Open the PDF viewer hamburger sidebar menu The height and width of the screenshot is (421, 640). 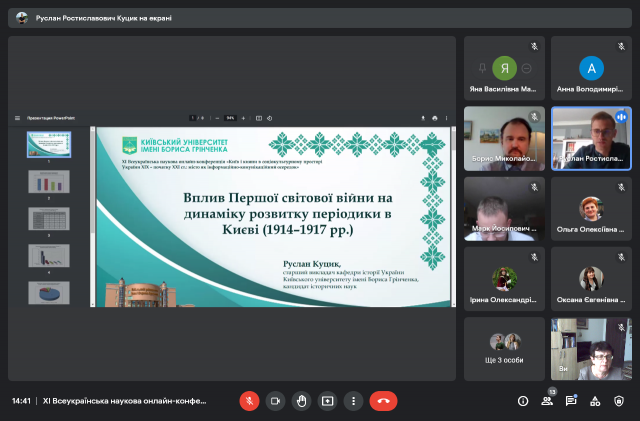coord(17,118)
